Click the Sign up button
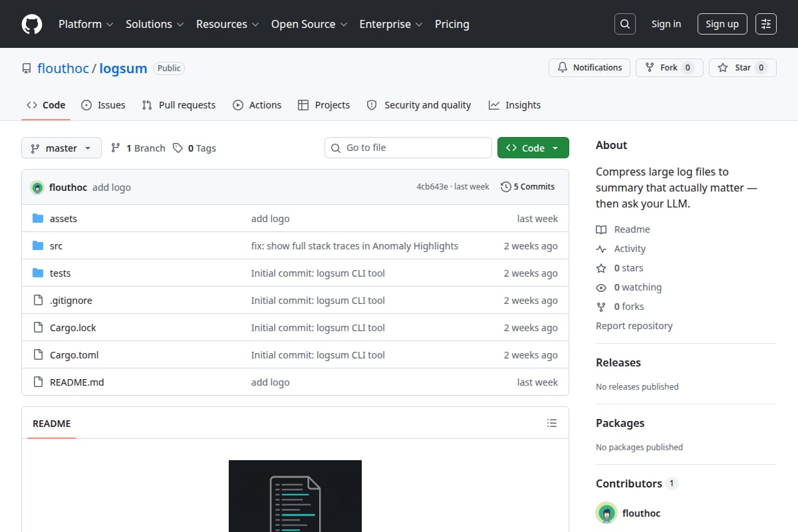This screenshot has width=798, height=532. (722, 24)
